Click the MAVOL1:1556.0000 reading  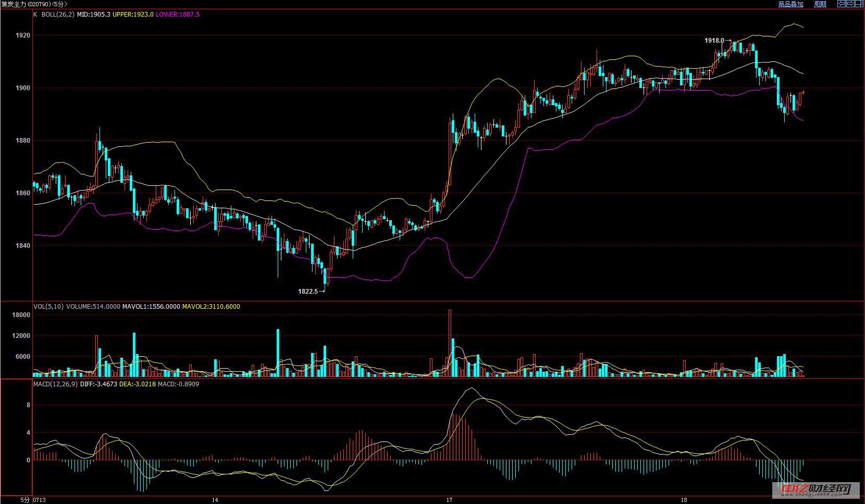151,307
